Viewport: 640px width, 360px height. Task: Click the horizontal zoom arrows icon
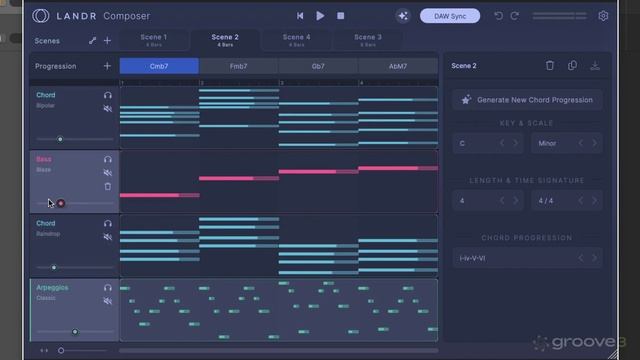[x=44, y=350]
